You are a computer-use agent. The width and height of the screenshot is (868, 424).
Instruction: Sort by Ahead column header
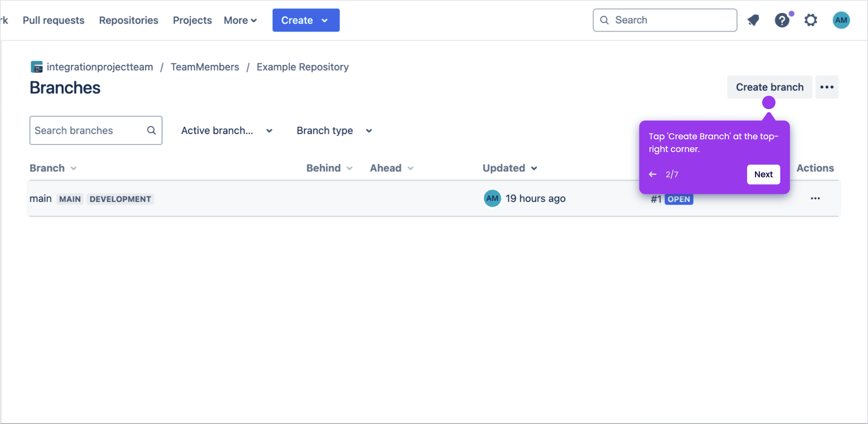[x=392, y=168]
